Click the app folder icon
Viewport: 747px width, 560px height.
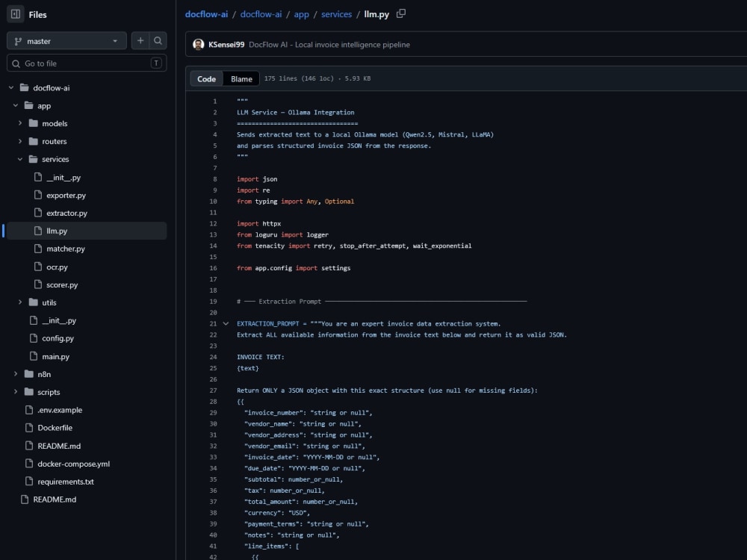point(29,105)
